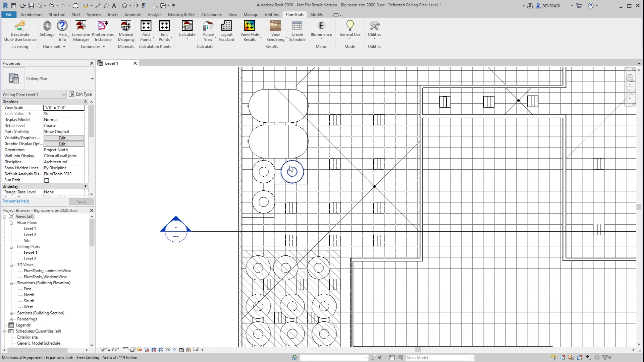Toggle Thin Lines icon
Image resolution: width=644 pixels, height=362 pixels.
(145, 6)
